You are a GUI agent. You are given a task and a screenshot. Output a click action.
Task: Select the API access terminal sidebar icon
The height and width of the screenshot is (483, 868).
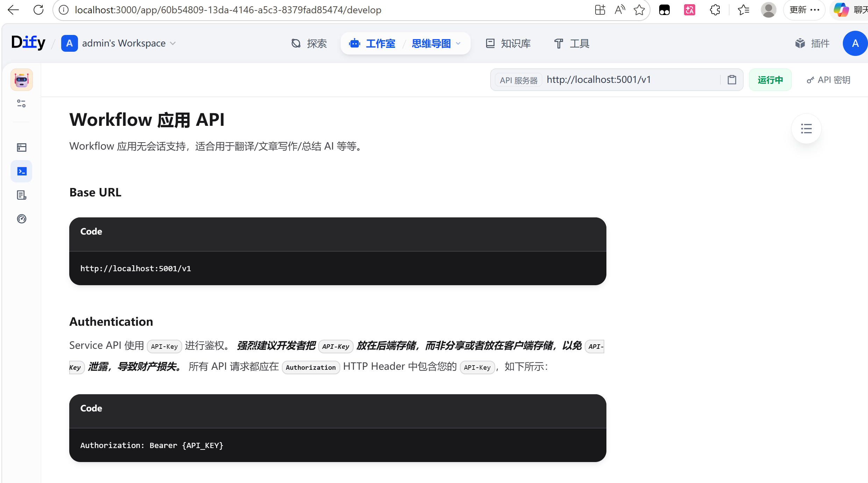tap(22, 171)
